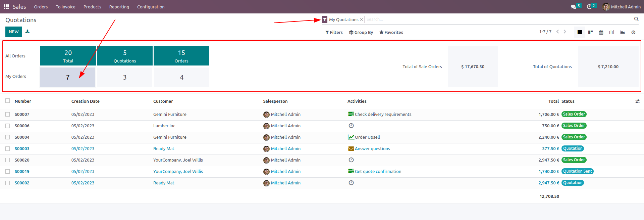Switch to pivot table view
Screen dimensions: 644x220
(612, 32)
